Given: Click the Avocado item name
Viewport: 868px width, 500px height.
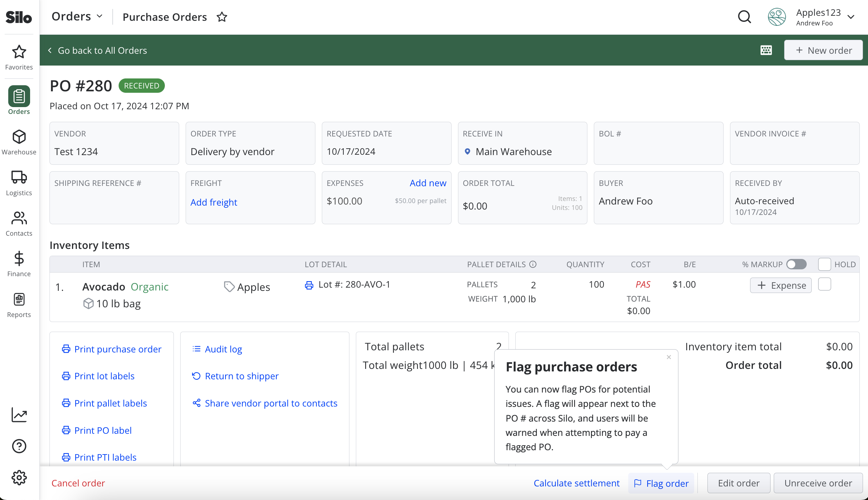Looking at the screenshot, I should 104,287.
